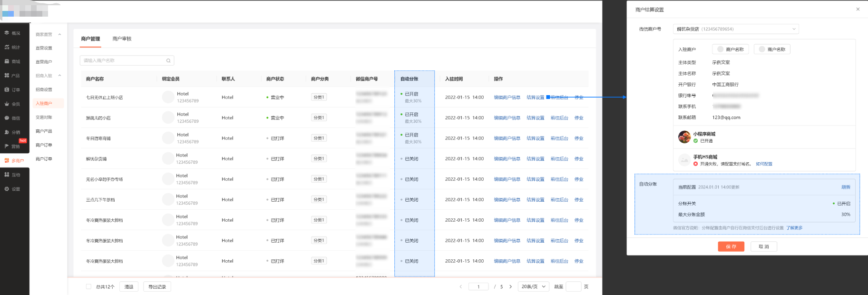The height and width of the screenshot is (295, 868).
Task: Click 结算设置 for 猴跳儿的小店
Action: [x=536, y=118]
